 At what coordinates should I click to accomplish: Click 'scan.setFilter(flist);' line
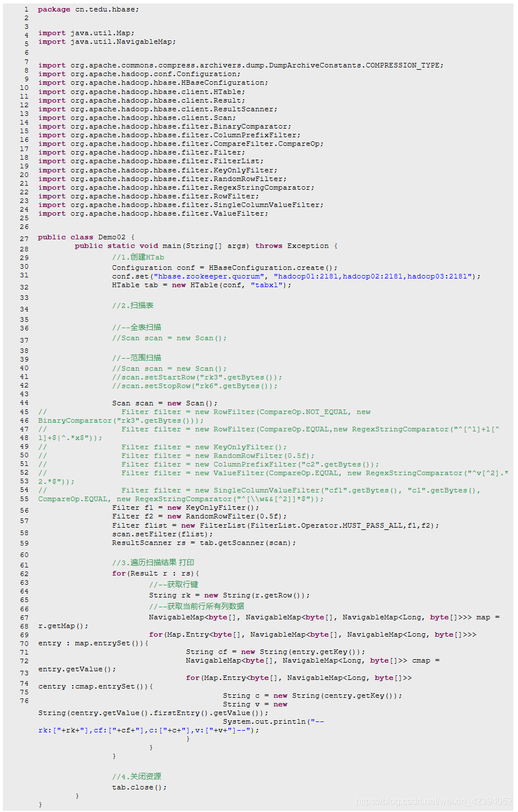(163, 534)
